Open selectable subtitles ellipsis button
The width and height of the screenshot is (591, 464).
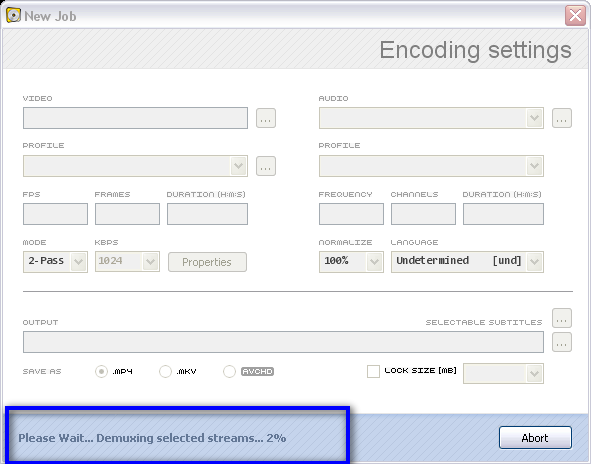point(562,318)
